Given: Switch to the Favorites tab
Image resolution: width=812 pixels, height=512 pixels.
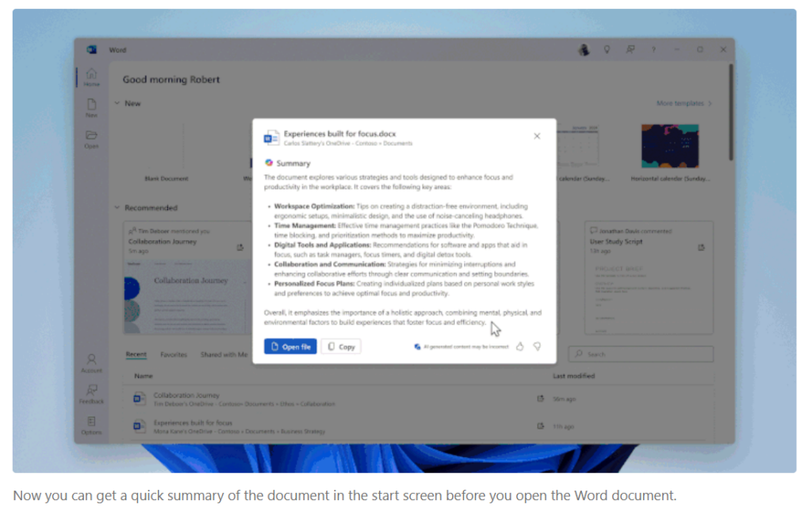Looking at the screenshot, I should tap(174, 354).
